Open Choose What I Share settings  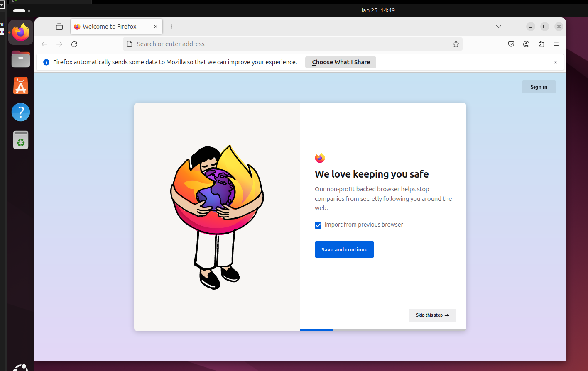(341, 62)
